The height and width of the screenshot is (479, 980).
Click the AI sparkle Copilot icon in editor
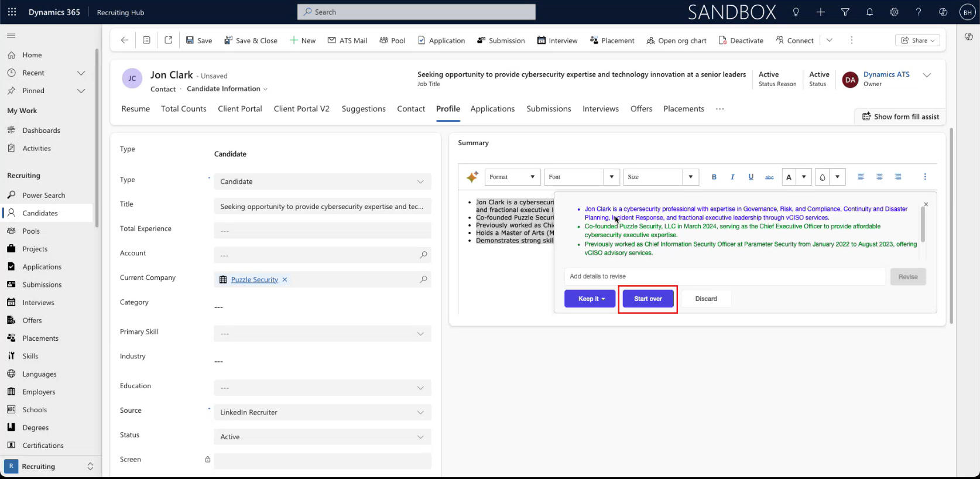[x=472, y=177]
